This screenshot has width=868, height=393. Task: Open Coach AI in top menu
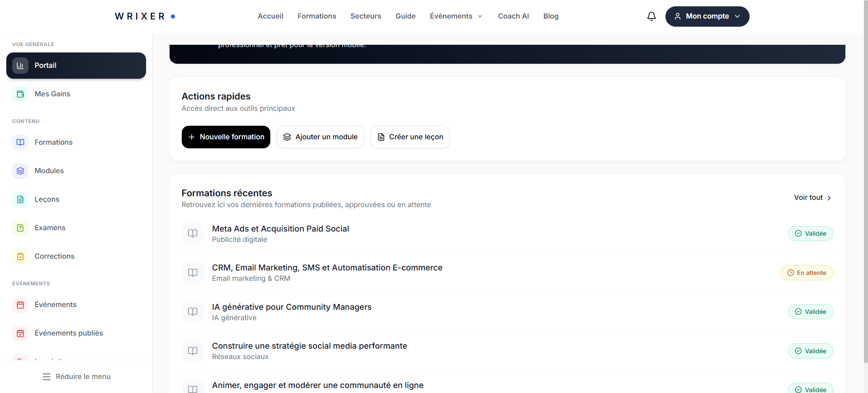(x=513, y=16)
